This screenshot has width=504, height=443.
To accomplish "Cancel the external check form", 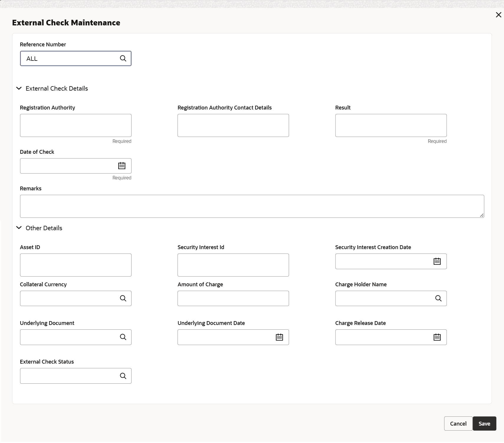I will tap(458, 424).
